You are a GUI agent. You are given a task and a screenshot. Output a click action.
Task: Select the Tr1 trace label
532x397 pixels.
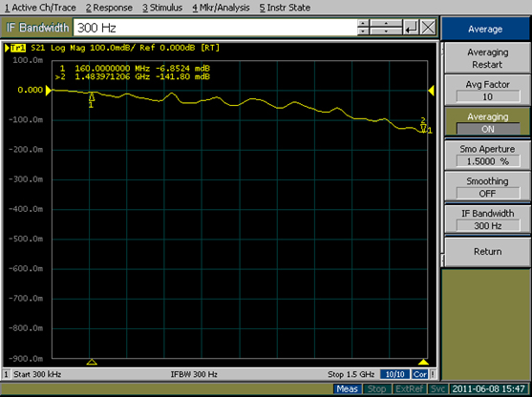pos(18,48)
